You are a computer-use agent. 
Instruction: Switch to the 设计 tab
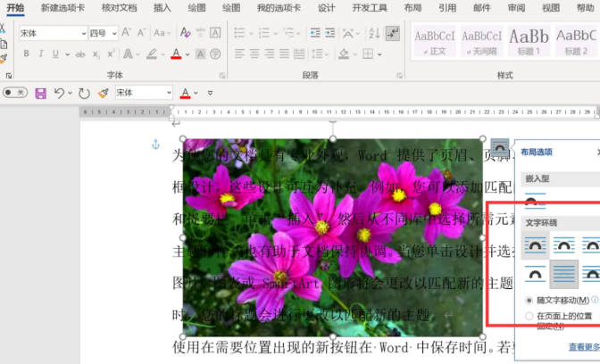point(327,8)
